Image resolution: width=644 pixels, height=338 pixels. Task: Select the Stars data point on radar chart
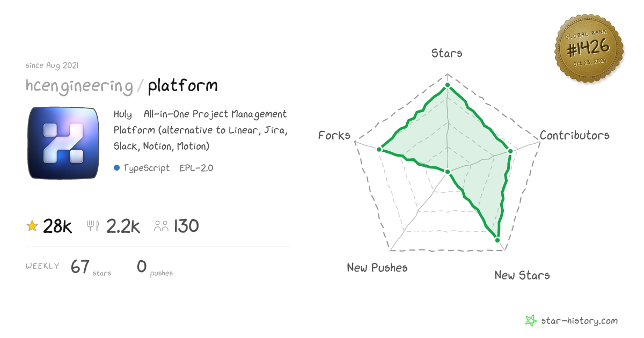tap(448, 86)
